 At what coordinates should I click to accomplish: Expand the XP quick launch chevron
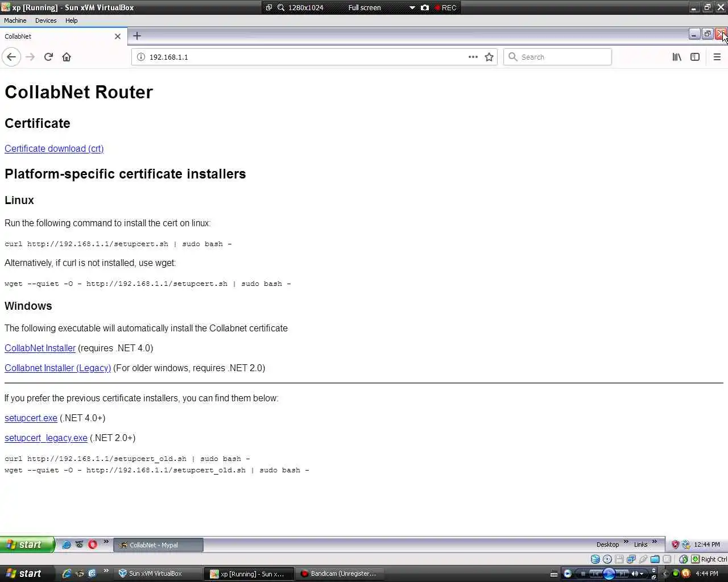106,542
